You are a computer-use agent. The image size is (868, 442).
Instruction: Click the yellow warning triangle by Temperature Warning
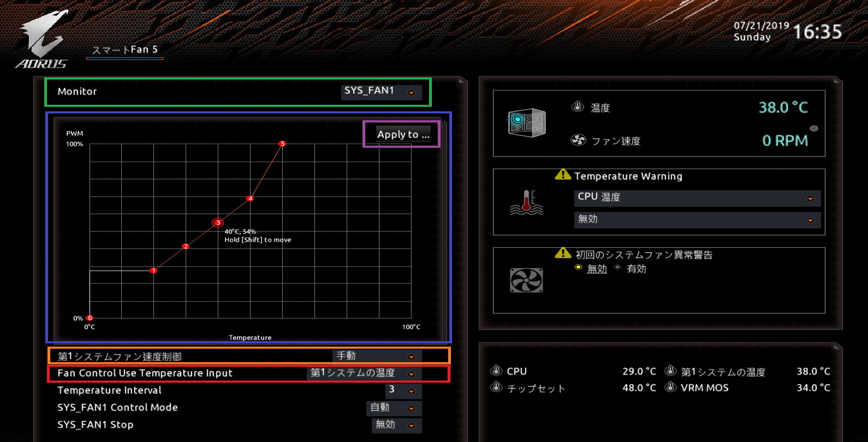tap(562, 175)
